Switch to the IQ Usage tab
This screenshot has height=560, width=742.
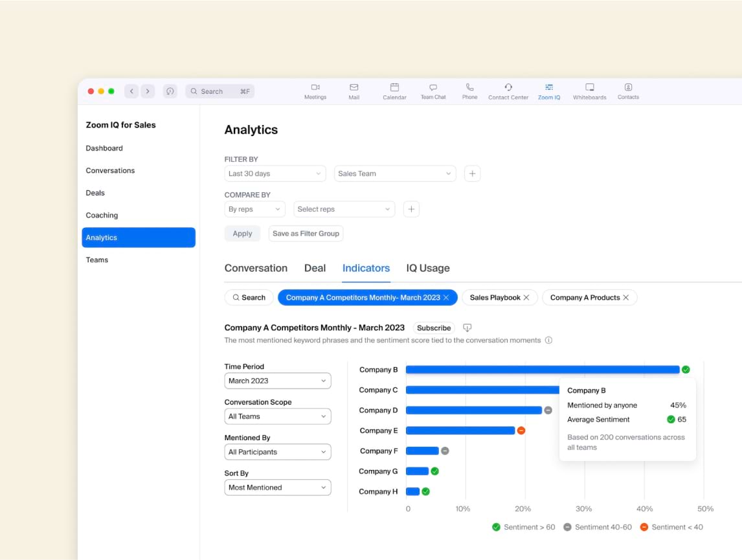pos(427,268)
